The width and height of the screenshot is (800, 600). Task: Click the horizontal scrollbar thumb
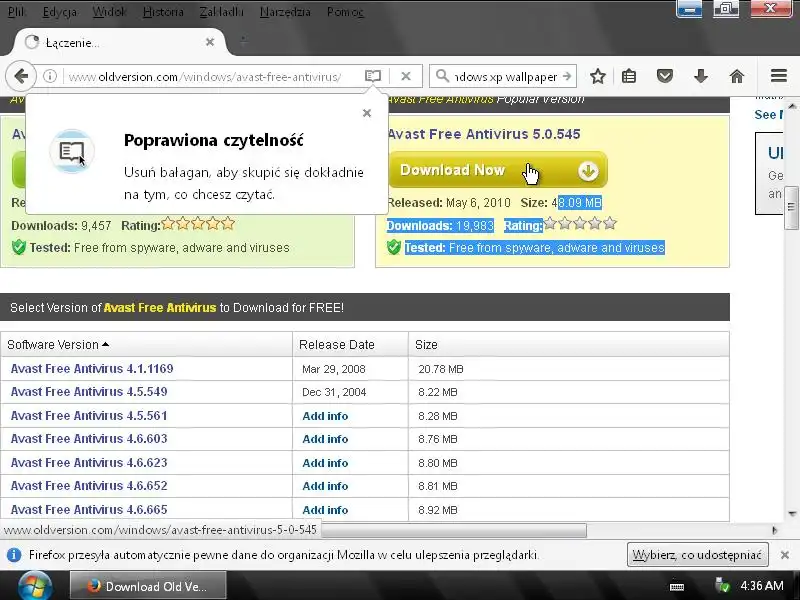tap(454, 531)
